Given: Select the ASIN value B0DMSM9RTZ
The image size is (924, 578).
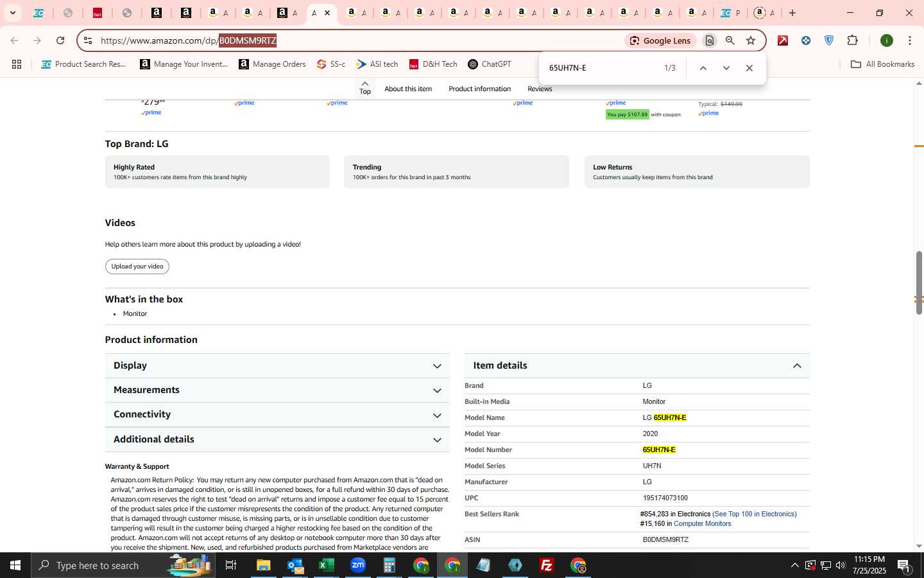Looking at the screenshot, I should pos(665,539).
